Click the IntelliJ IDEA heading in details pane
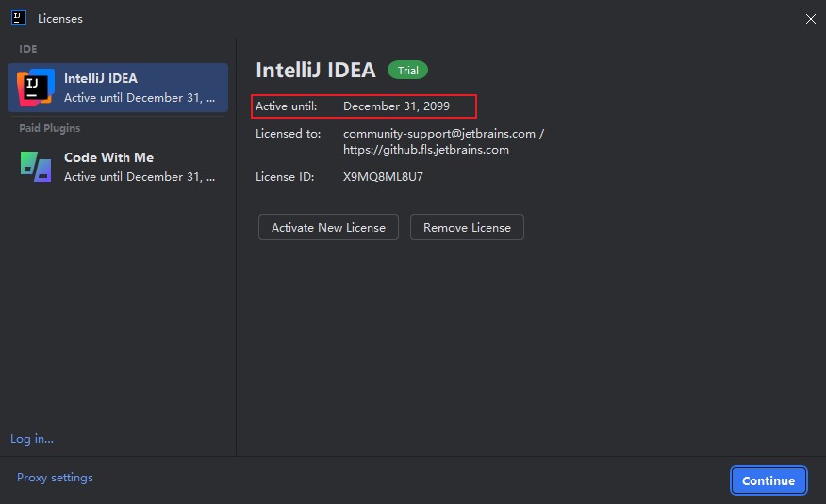 coord(316,70)
